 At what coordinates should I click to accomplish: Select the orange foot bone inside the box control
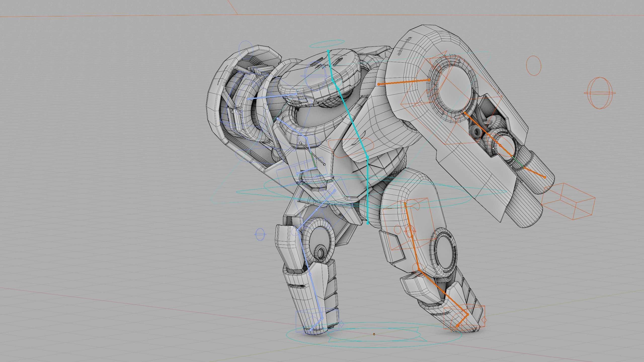point(462,320)
